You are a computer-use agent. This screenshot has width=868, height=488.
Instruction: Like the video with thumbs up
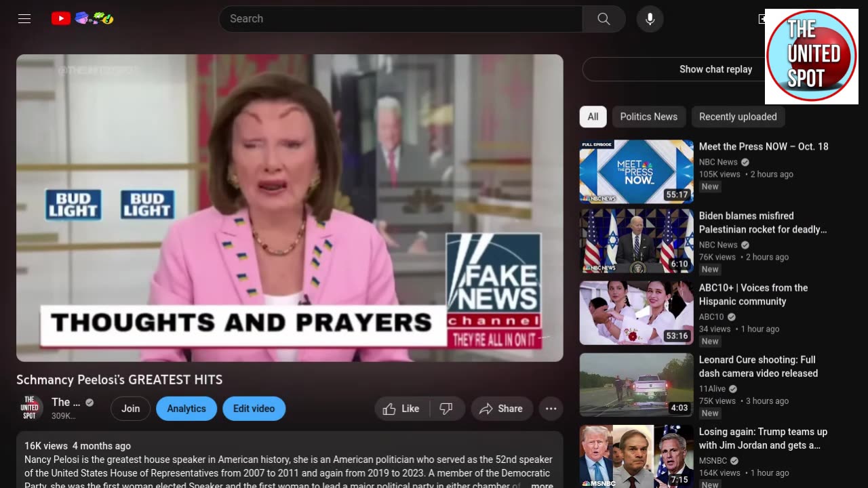(x=401, y=409)
